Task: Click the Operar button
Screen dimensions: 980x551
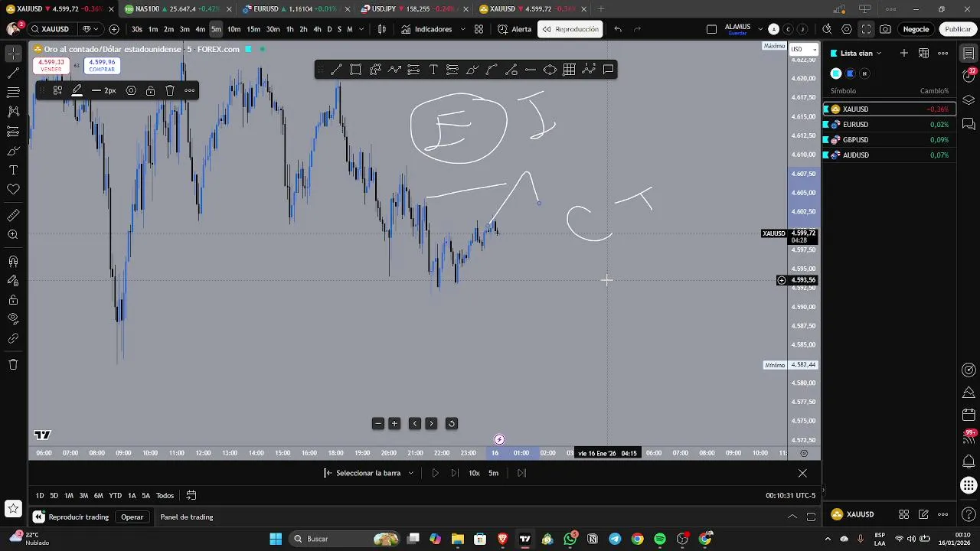Action: 132,517
